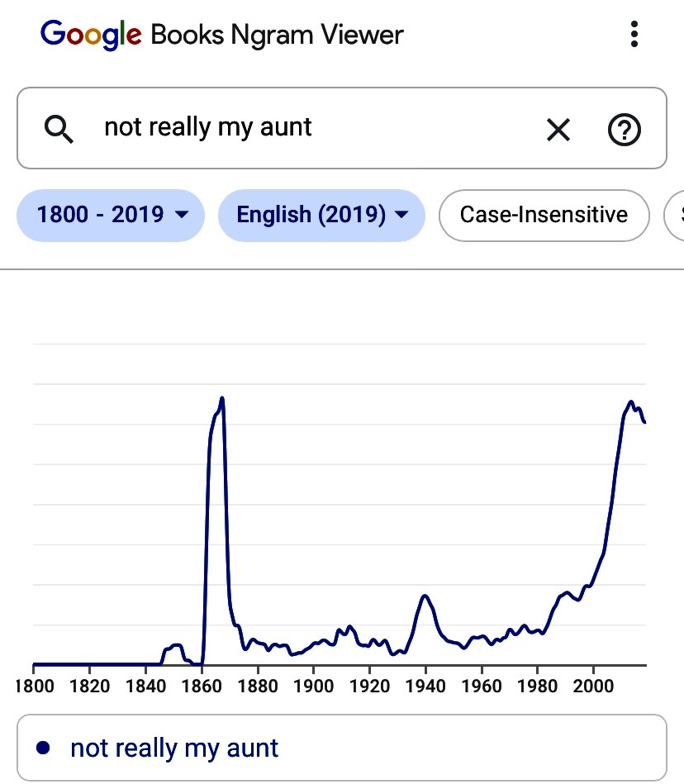This screenshot has width=684, height=784.
Task: Click the "not really my aunt" legend link
Action: [x=174, y=748]
